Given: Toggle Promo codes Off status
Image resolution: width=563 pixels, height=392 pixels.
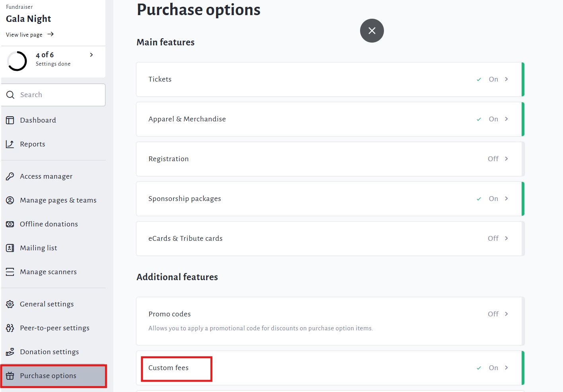Looking at the screenshot, I should tap(493, 314).
